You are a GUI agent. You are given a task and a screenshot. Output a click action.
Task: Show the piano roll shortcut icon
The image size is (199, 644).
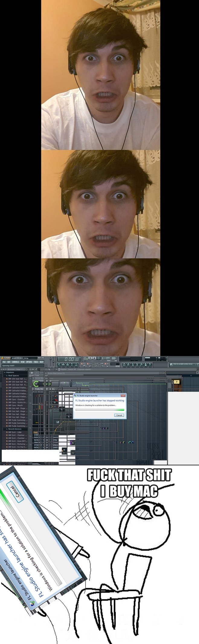67,365
